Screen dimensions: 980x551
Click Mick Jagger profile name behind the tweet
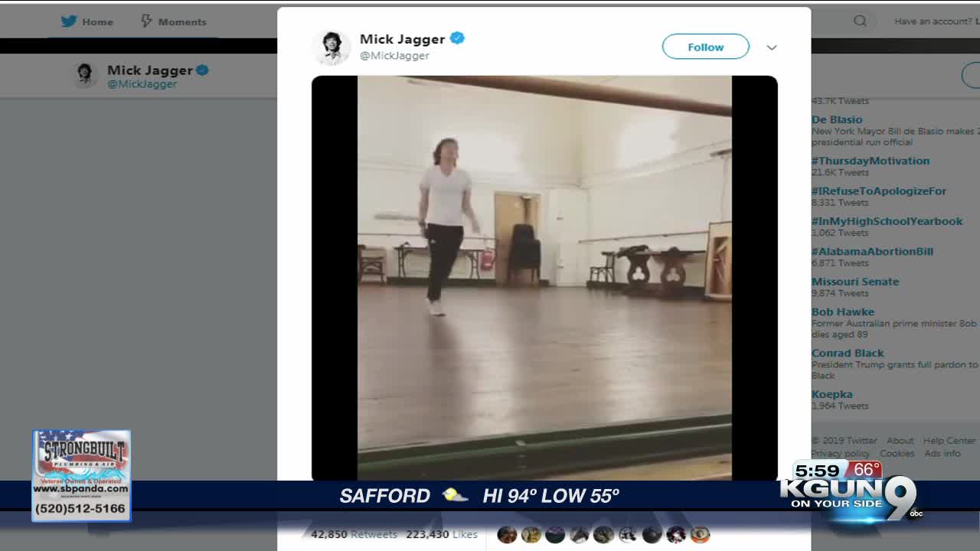click(150, 70)
